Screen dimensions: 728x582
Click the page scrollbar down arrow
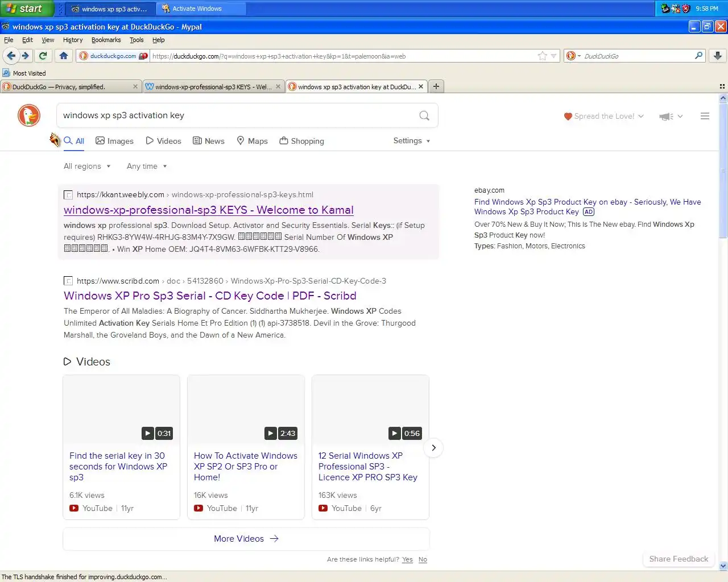tap(723, 566)
